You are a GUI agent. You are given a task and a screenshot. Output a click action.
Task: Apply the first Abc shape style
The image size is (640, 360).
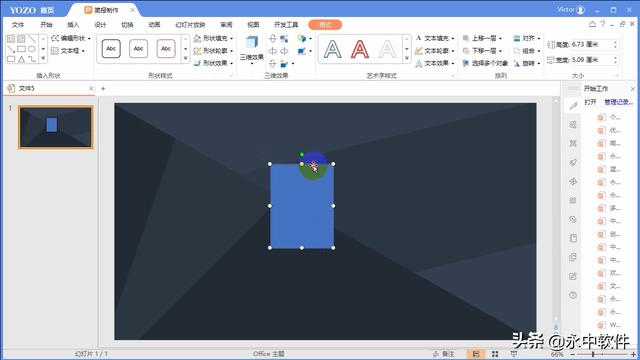pos(111,49)
